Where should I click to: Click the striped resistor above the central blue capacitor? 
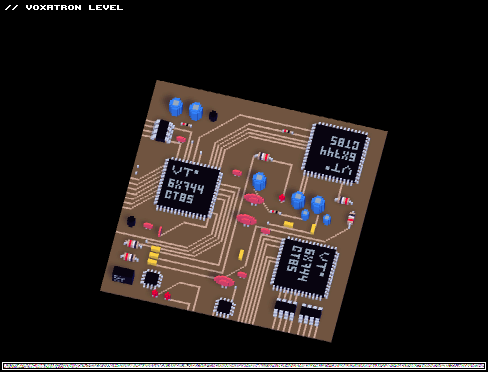264,156
